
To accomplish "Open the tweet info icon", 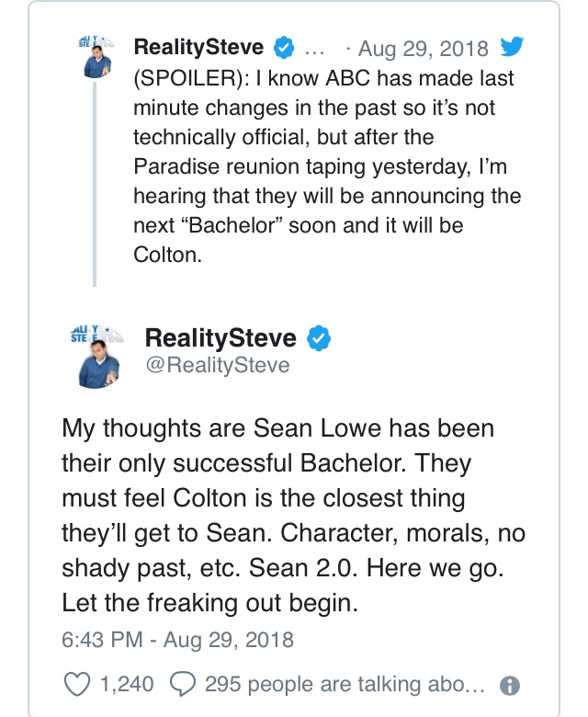I will [x=508, y=685].
